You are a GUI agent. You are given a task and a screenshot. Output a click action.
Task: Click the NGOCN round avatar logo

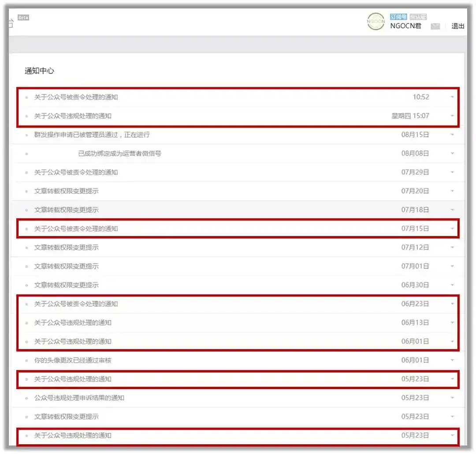[376, 22]
